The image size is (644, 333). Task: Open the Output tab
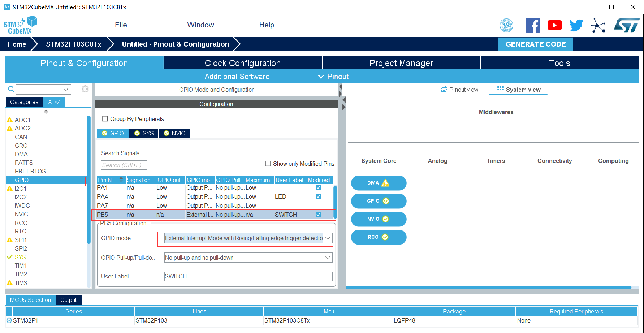pos(69,300)
